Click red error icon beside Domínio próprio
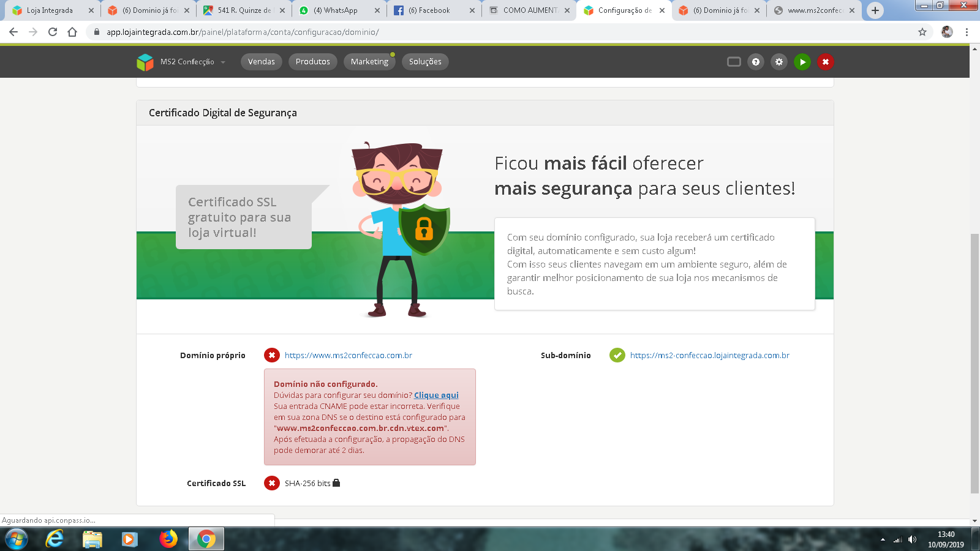Image resolution: width=980 pixels, height=551 pixels. [x=272, y=355]
